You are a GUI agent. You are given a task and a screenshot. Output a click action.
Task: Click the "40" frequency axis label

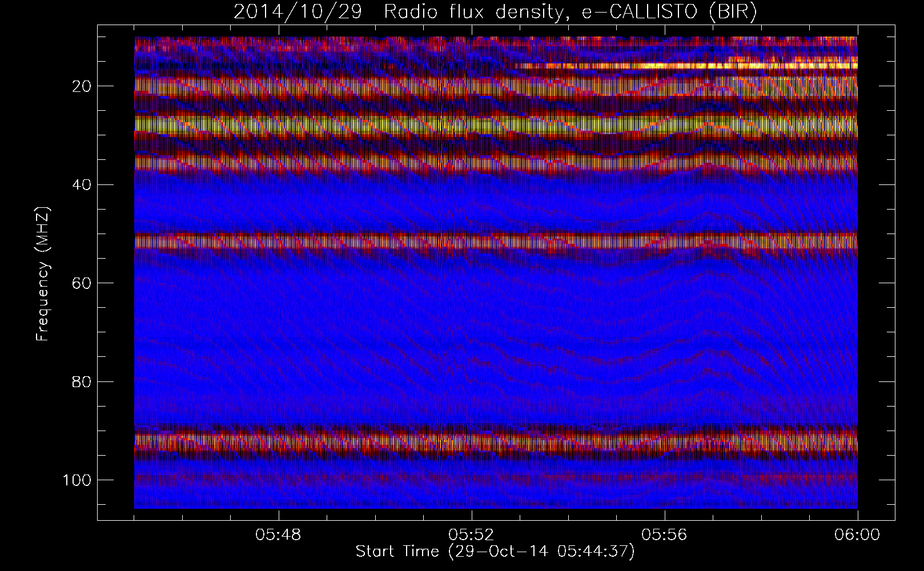coord(82,184)
